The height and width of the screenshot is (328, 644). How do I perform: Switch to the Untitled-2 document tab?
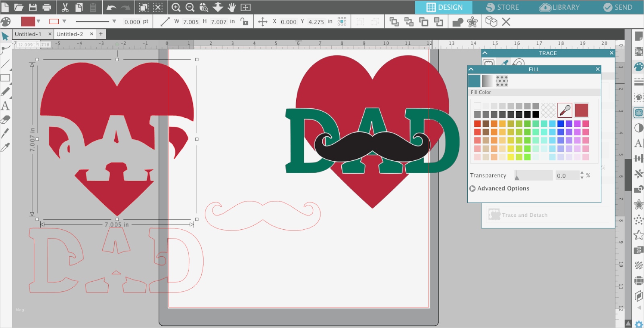click(x=70, y=34)
